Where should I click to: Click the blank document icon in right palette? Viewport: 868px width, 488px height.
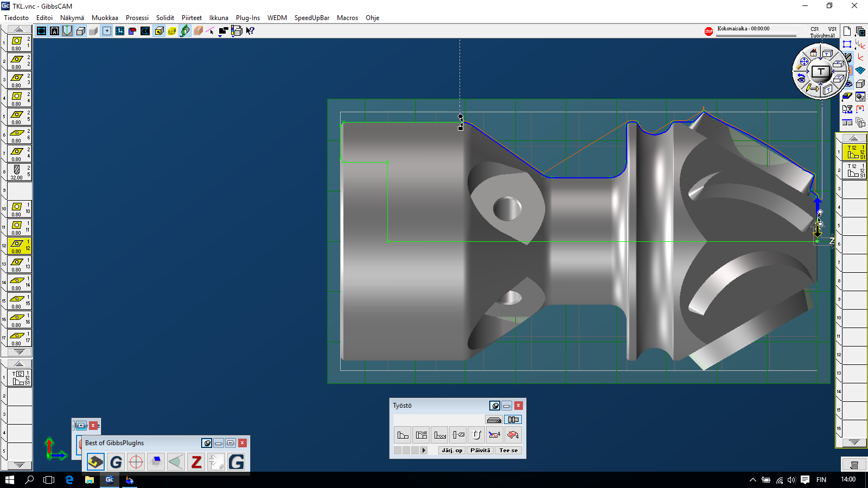point(847,31)
